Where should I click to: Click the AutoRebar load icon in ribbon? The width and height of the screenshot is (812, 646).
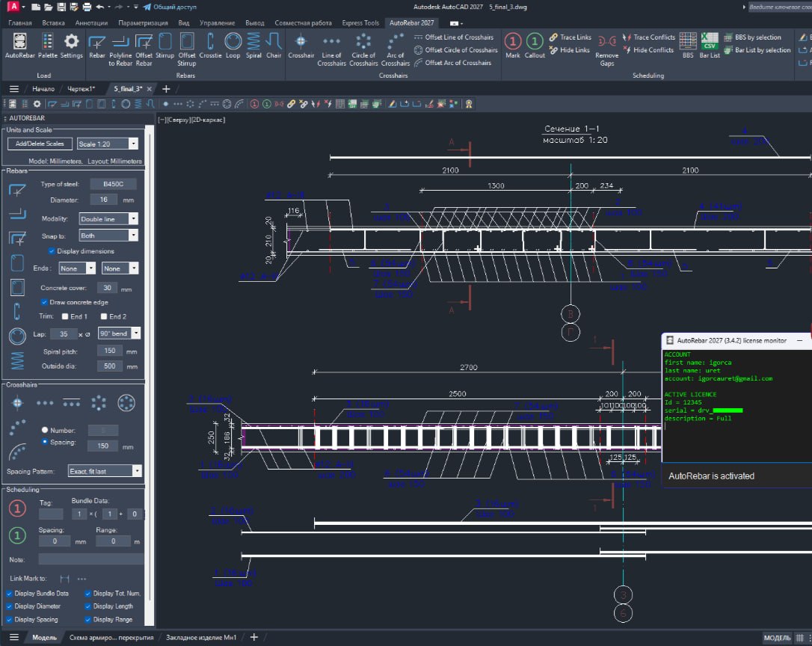point(19,46)
